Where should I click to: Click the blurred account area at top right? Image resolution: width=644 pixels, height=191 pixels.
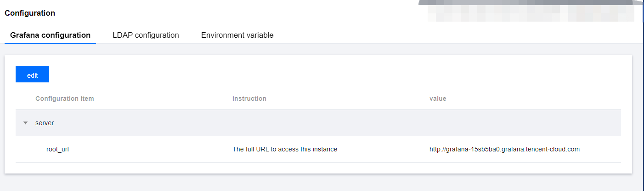pyautogui.click(x=531, y=11)
